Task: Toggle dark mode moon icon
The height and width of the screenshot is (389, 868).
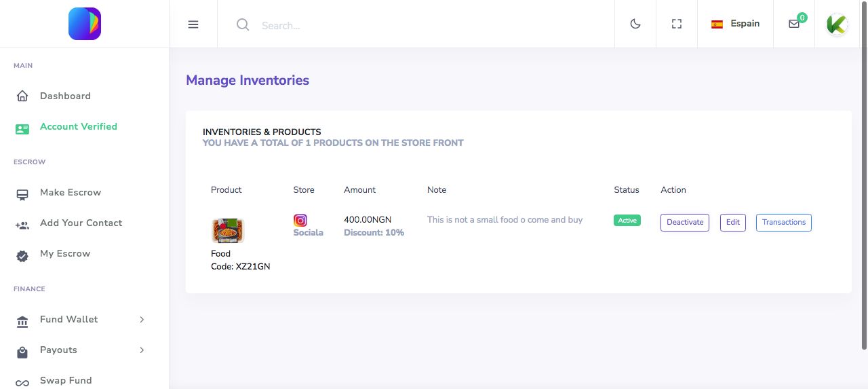Action: pos(635,24)
